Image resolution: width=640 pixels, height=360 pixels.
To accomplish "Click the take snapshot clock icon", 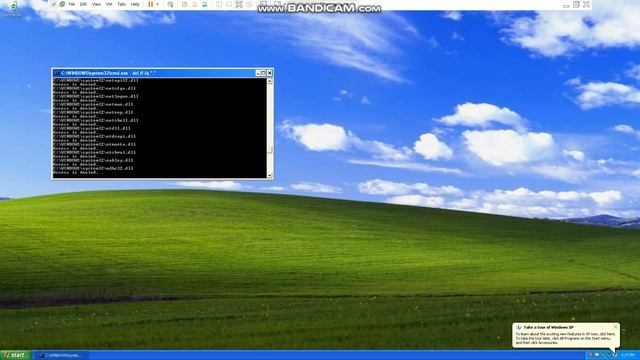I will pos(184,4).
